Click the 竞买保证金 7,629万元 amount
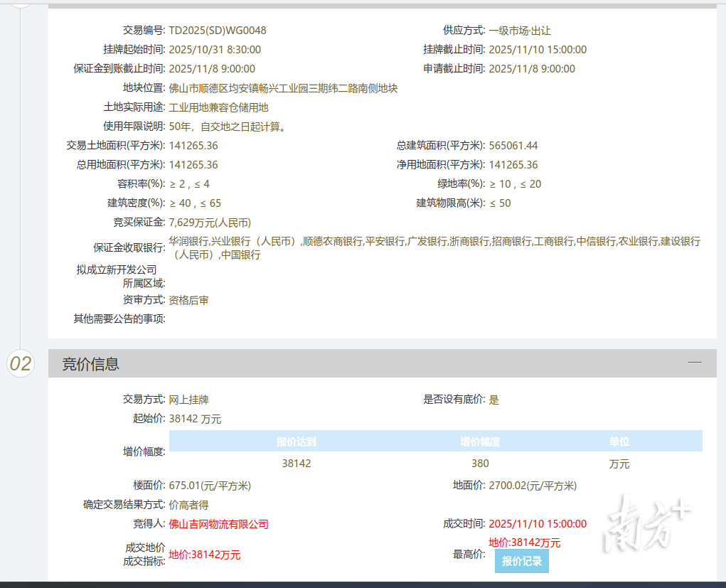Screen dimensions: 726x588 pyautogui.click(x=210, y=223)
